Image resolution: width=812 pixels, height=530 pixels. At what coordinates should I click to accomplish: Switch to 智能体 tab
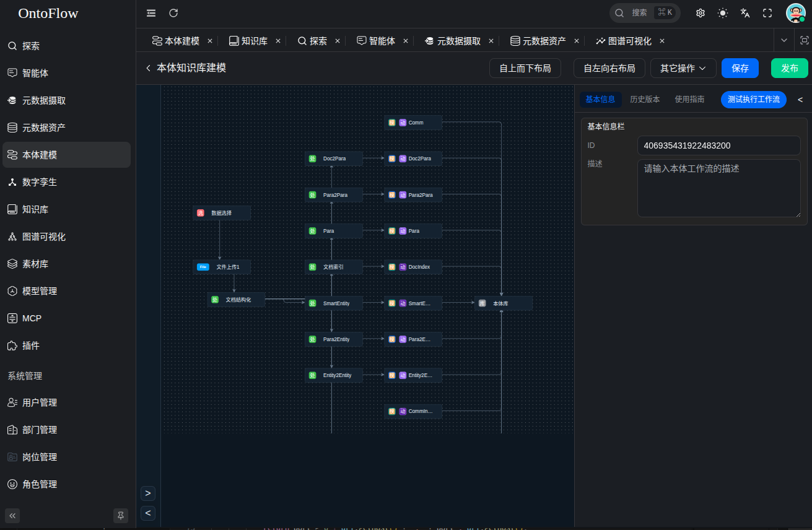[x=376, y=41]
